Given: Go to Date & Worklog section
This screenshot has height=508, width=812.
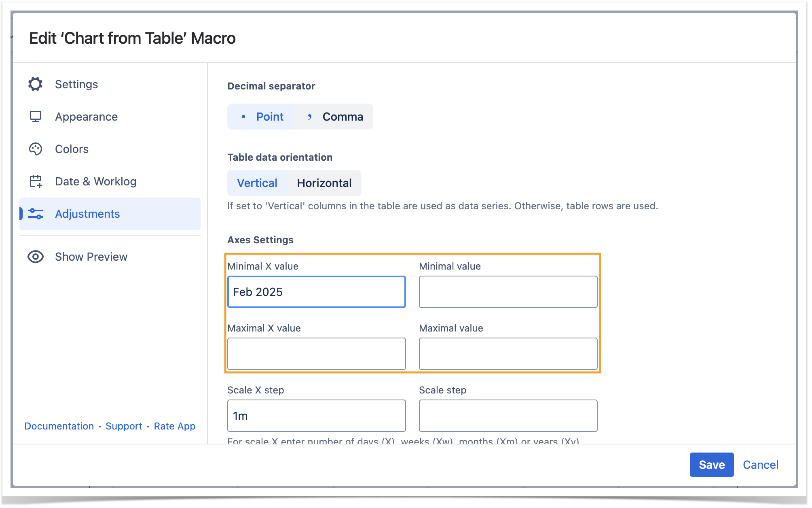Looking at the screenshot, I should point(95,181).
